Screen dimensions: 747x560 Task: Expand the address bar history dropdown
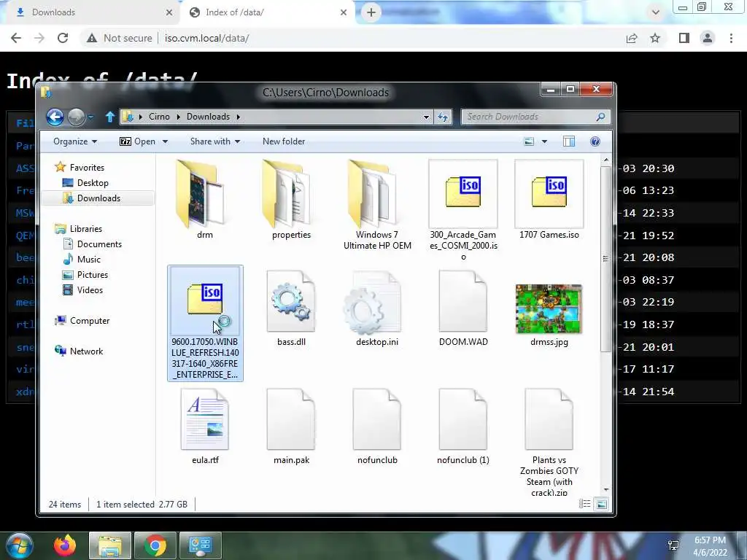click(426, 117)
